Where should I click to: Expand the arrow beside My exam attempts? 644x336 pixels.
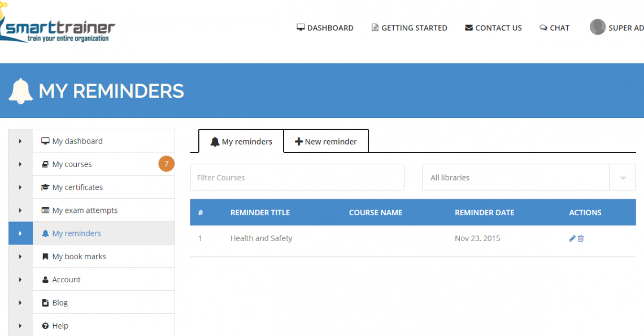[x=20, y=211]
